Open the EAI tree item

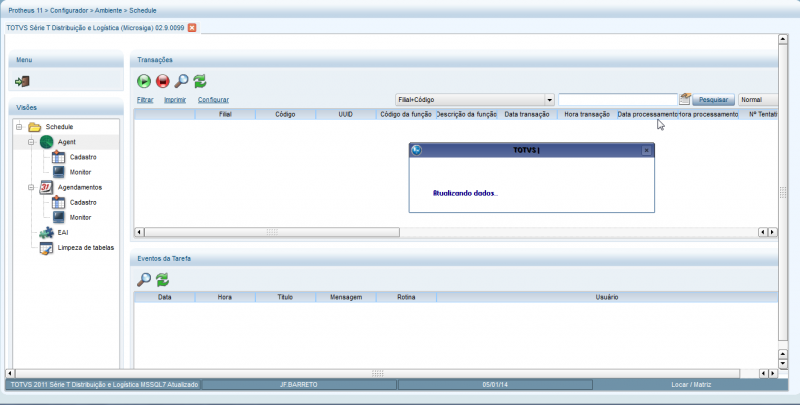click(x=63, y=233)
